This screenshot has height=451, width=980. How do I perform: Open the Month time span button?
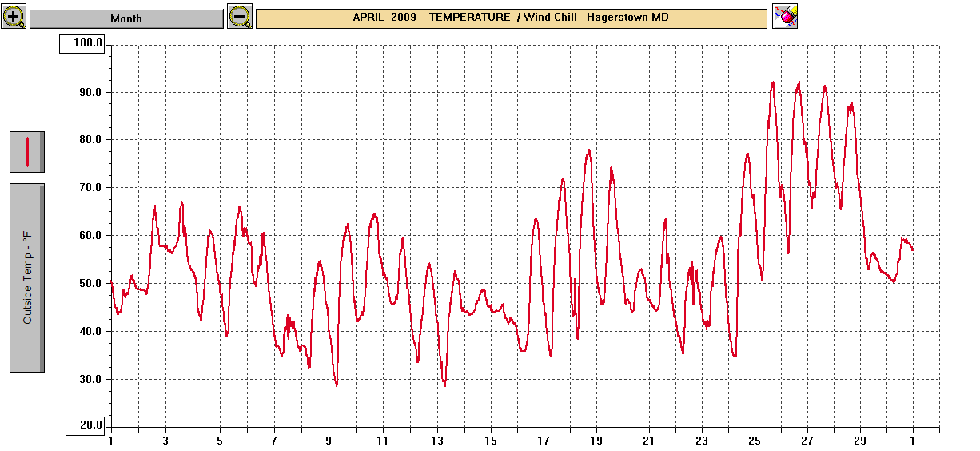tap(127, 18)
